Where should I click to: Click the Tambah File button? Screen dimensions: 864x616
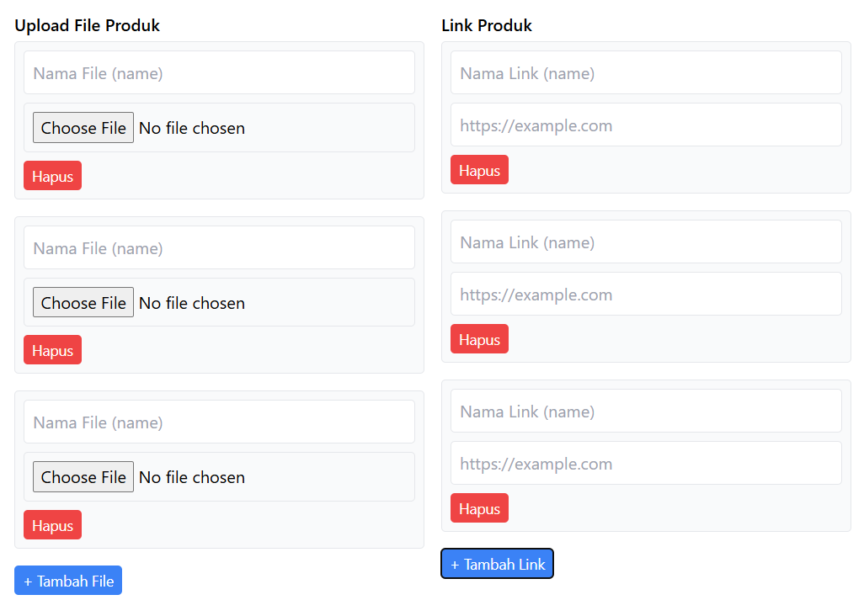(67, 580)
